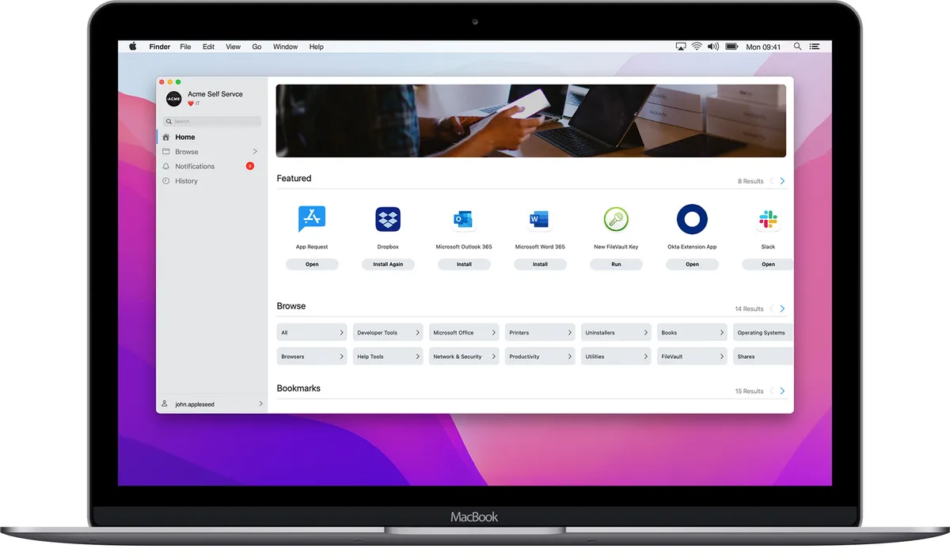
Task: Open the Notifications bell in sidebar
Action: 166,166
